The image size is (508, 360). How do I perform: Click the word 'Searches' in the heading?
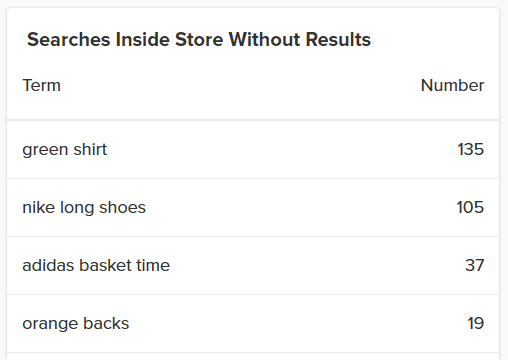point(68,39)
